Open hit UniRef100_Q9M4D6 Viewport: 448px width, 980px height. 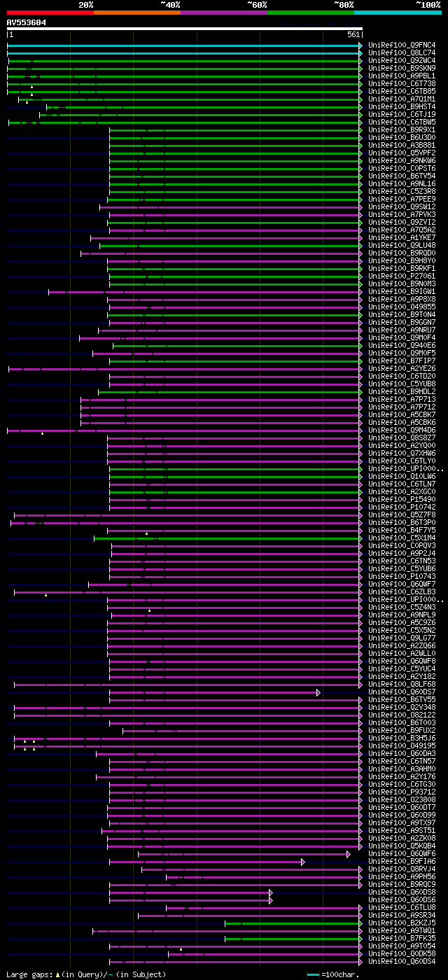coord(402,430)
